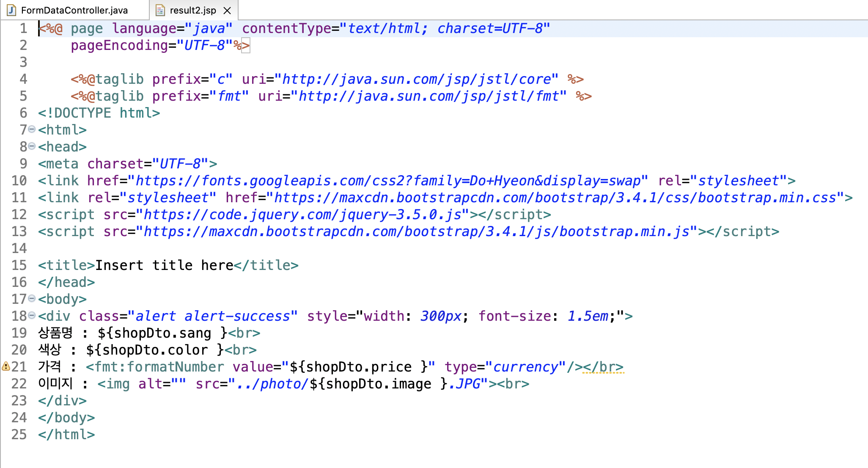Collapse the body tag fold on line 17

[32, 298]
